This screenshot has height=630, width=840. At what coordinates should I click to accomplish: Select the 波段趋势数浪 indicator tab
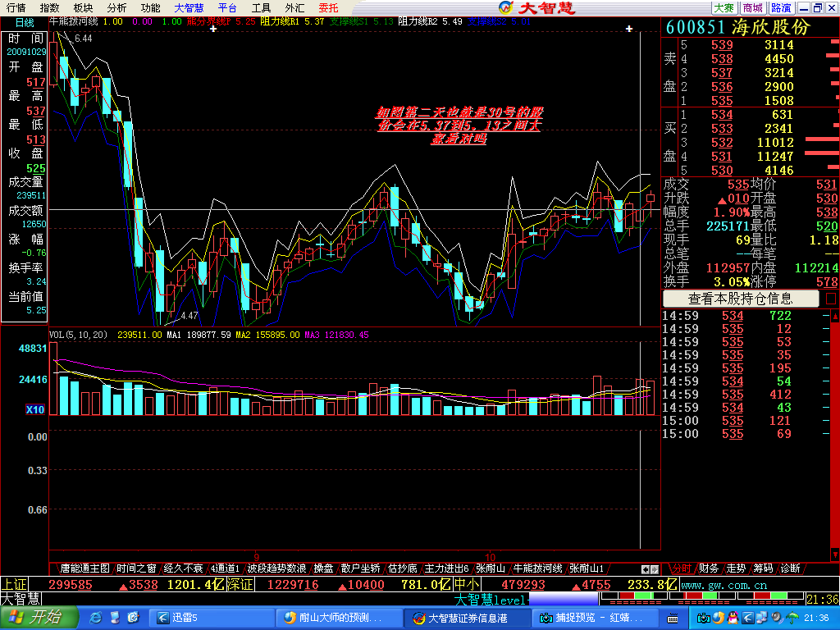[x=276, y=568]
